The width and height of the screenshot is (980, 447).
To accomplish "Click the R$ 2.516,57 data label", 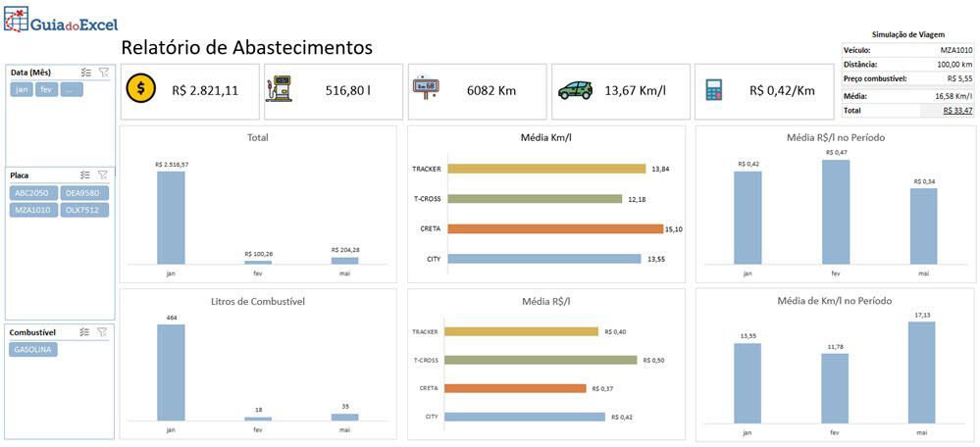I will (x=172, y=164).
